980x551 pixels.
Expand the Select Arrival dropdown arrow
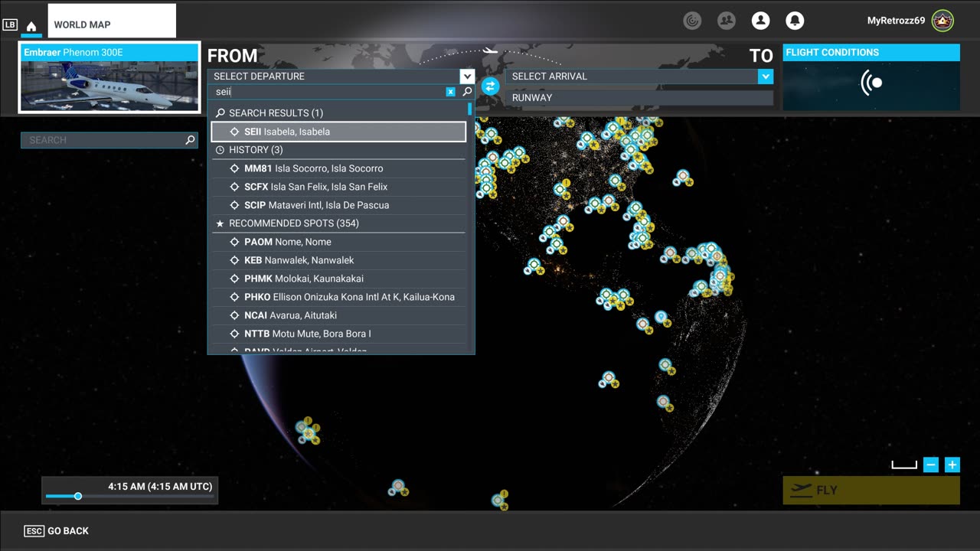(x=765, y=76)
